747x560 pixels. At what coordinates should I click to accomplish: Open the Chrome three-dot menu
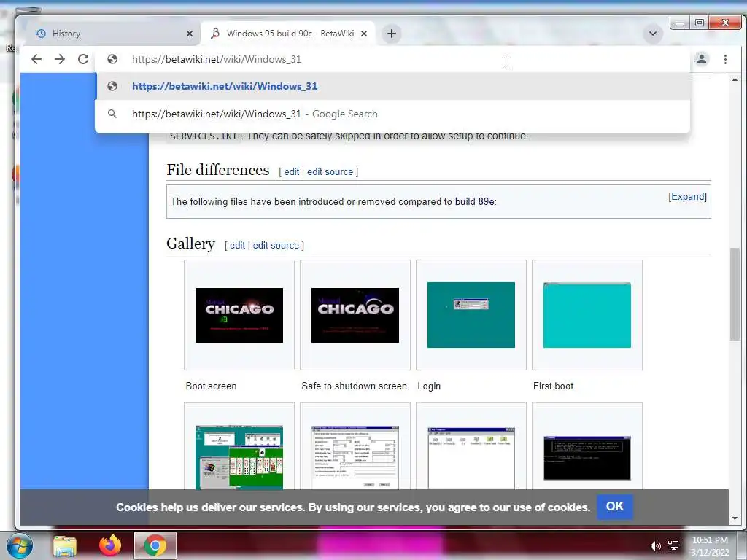coord(725,59)
